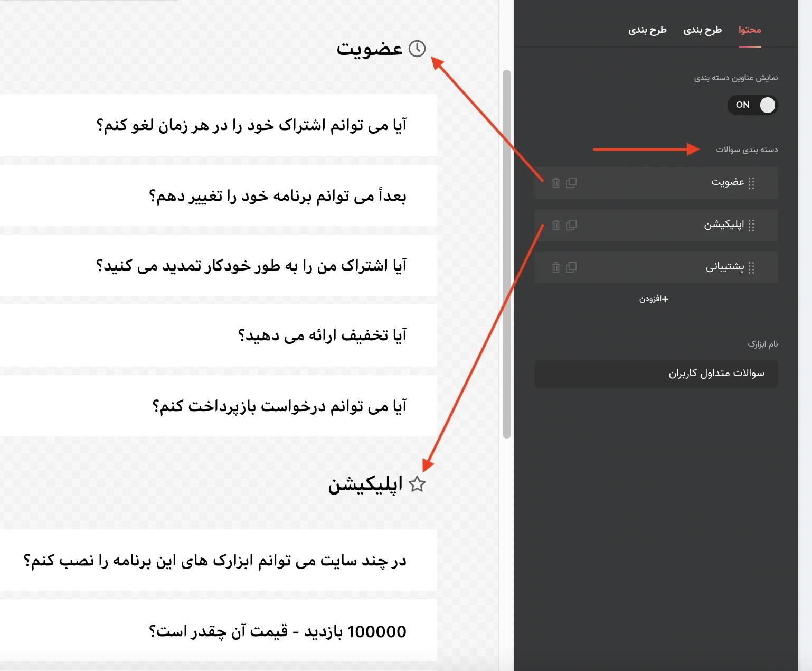Image resolution: width=812 pixels, height=671 pixels.
Task: Duplicate the عضویت category row
Action: (571, 183)
